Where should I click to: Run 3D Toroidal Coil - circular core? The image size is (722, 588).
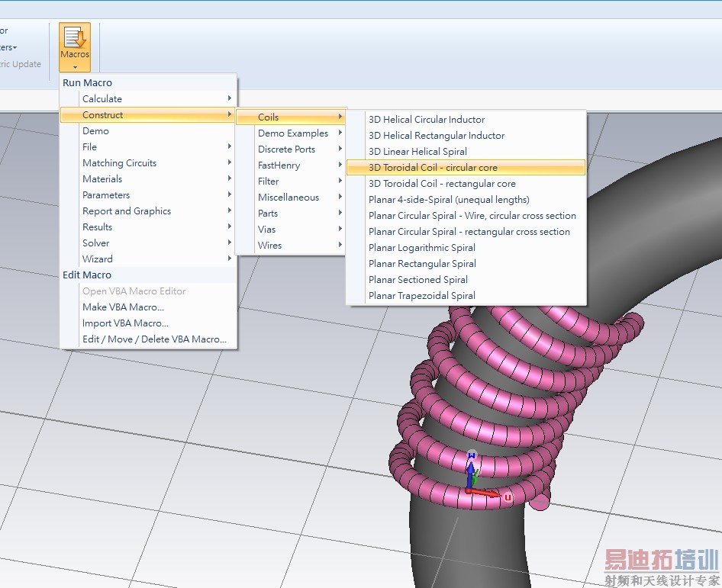[x=466, y=168]
